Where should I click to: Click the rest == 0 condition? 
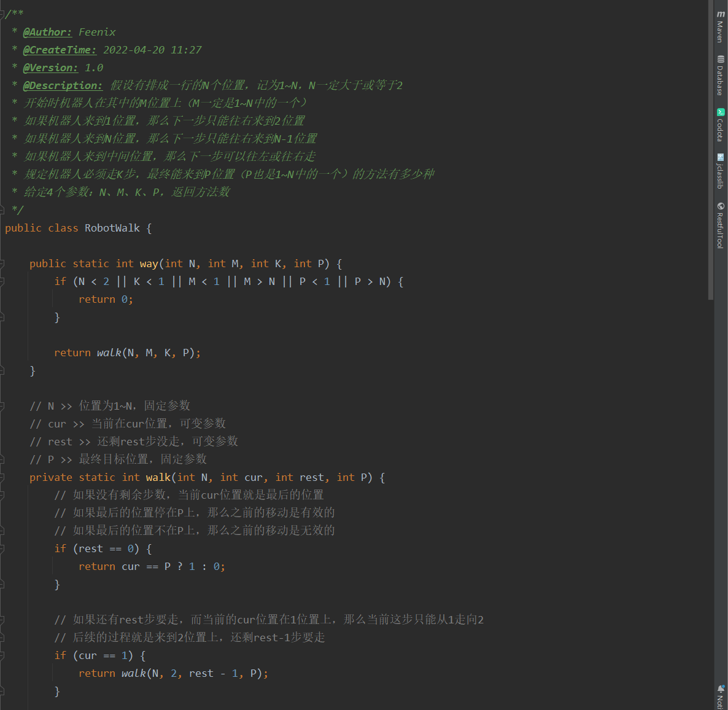tap(106, 548)
